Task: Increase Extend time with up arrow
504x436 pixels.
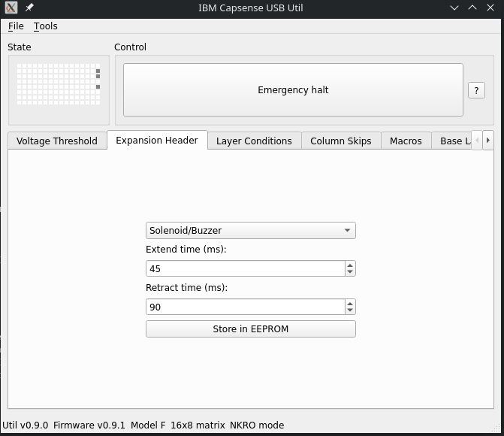Action: (350, 265)
